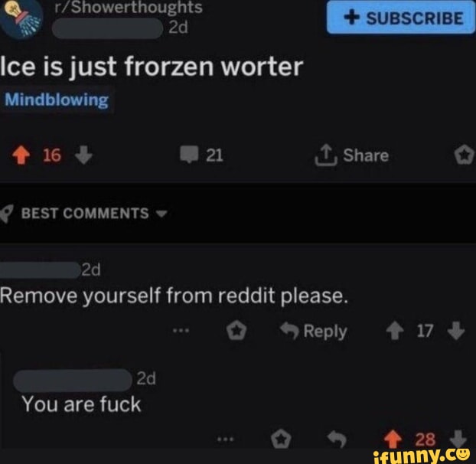Viewport: 476px width, 464px height.
Task: Award the post with star icon
Action: click(x=465, y=155)
